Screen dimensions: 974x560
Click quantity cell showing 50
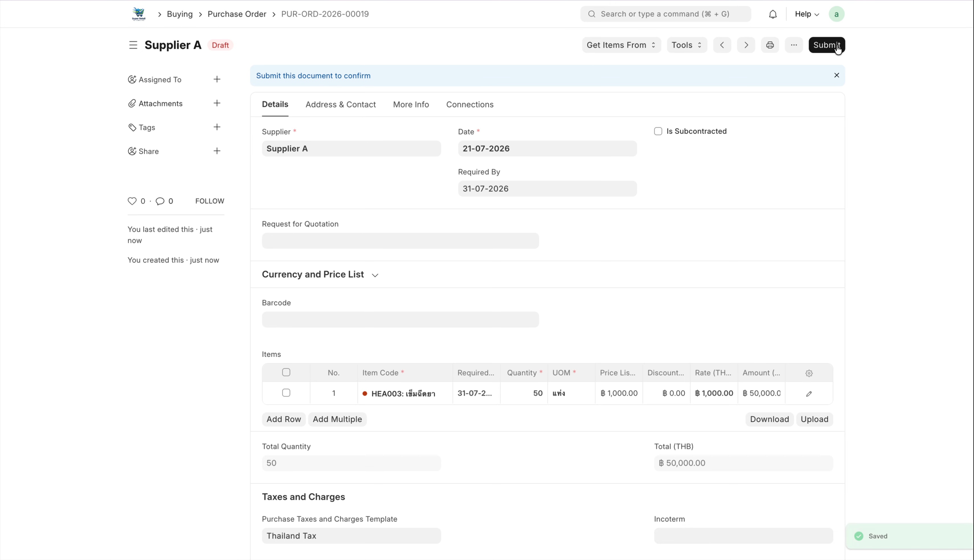coord(524,394)
